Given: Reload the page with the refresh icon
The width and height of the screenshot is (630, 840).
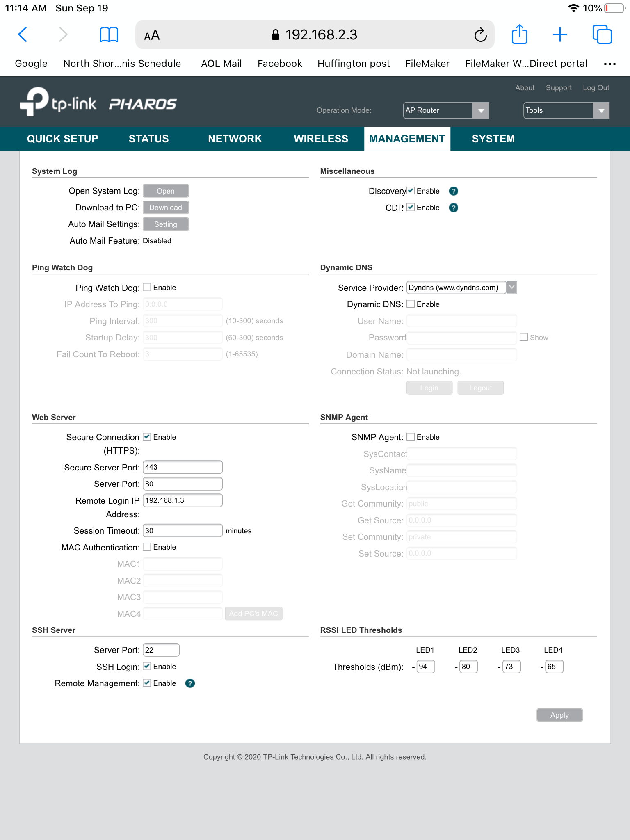Looking at the screenshot, I should [x=480, y=35].
